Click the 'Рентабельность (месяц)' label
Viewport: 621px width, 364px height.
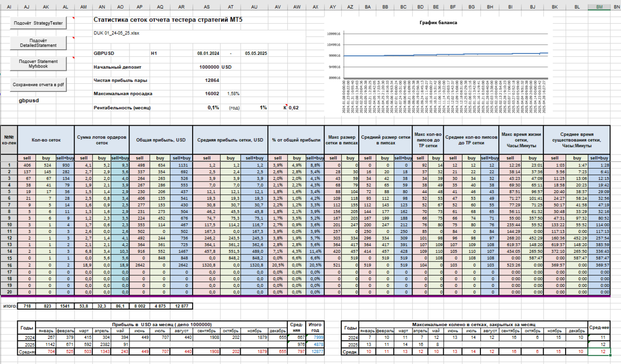122,108
